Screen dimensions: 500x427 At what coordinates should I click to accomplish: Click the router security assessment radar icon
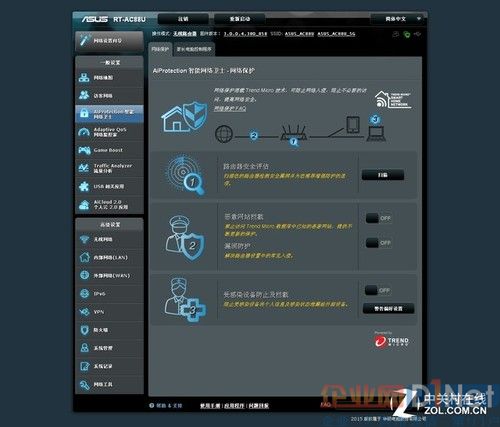184,174
